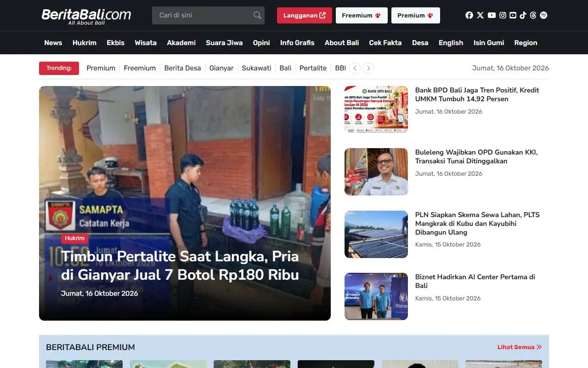Open the Threads profile icon
The width and height of the screenshot is (588, 368).
pyautogui.click(x=533, y=15)
